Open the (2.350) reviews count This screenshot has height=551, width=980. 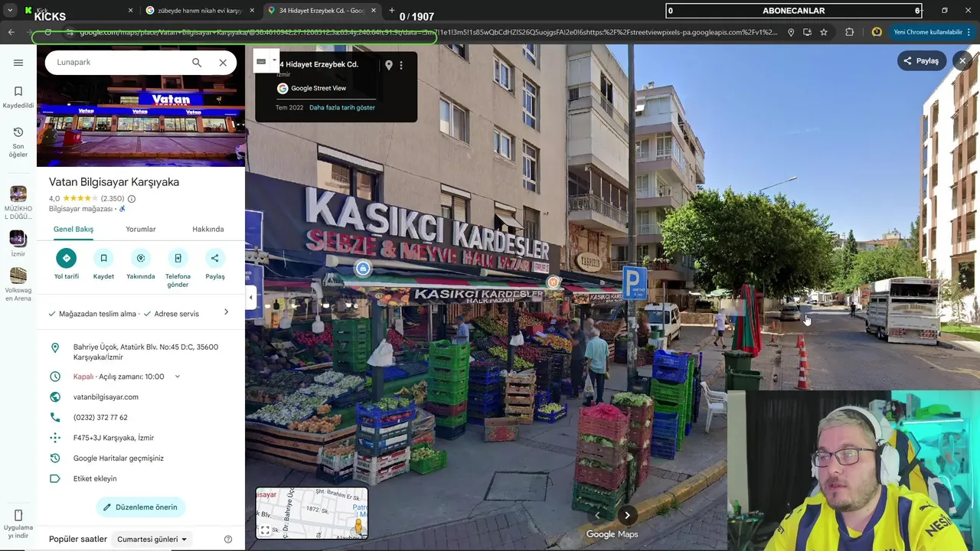(x=113, y=199)
